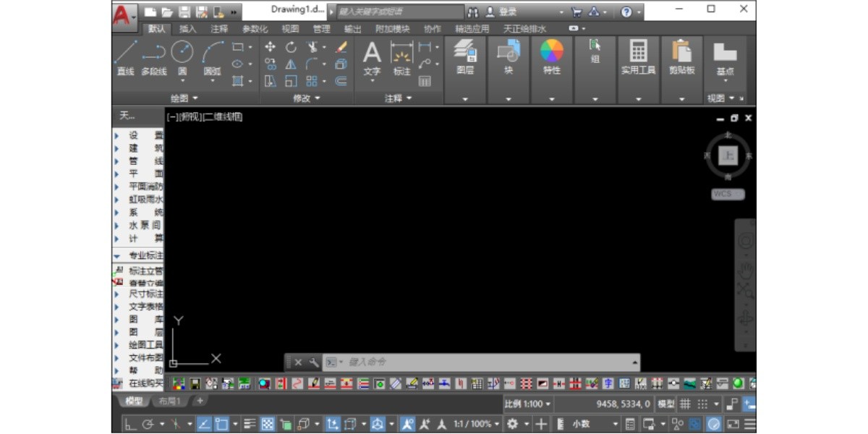Toggle polar tracking in status bar
Image resolution: width=868 pixels, height=434 pixels.
point(148,425)
